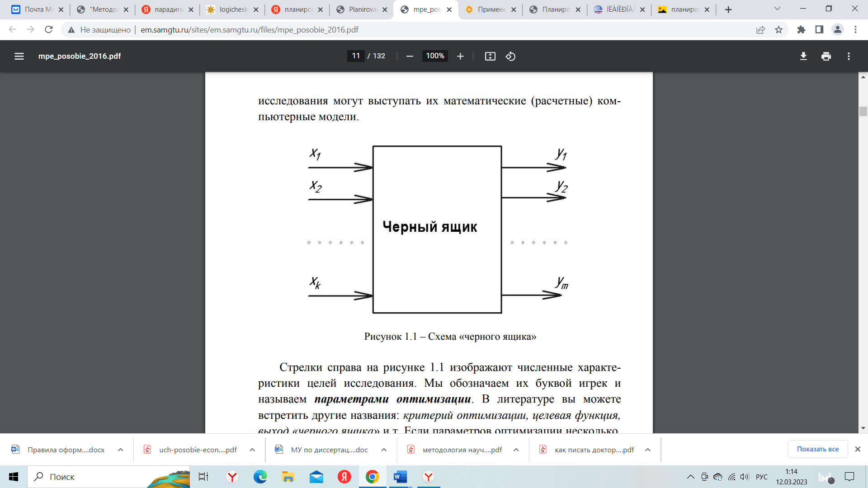868x488 pixels.
Task: Click the PDF vertical scrollbar thumb
Action: tap(863, 111)
